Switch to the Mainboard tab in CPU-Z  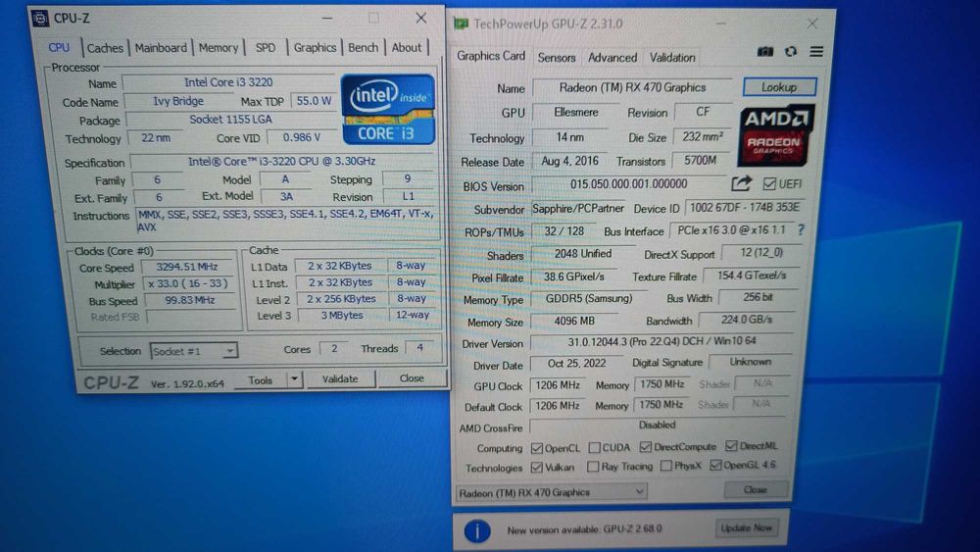tap(161, 47)
